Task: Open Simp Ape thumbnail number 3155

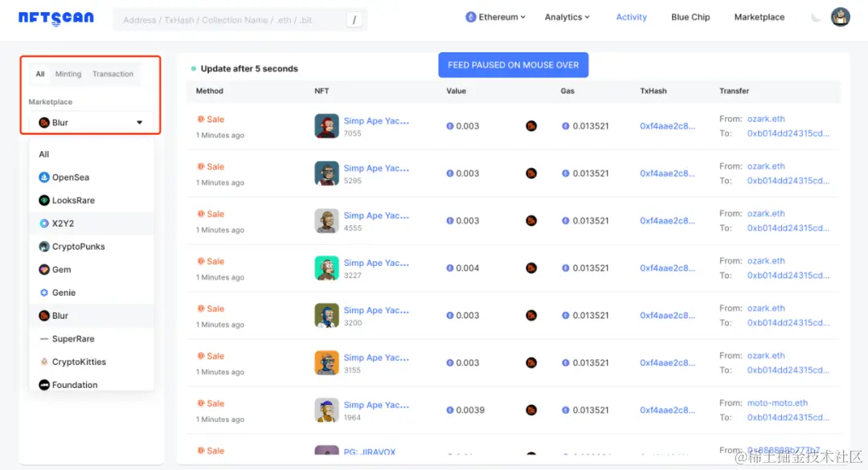Action: click(326, 362)
